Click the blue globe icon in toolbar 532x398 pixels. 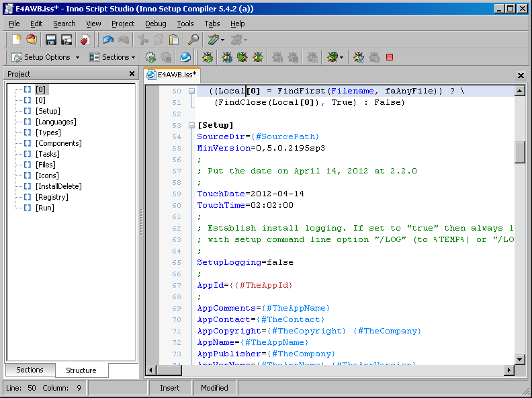[x=185, y=58]
